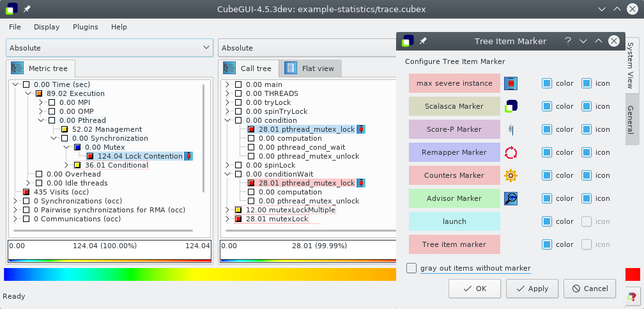Click the Advisor Marker magnifier icon

click(x=510, y=198)
